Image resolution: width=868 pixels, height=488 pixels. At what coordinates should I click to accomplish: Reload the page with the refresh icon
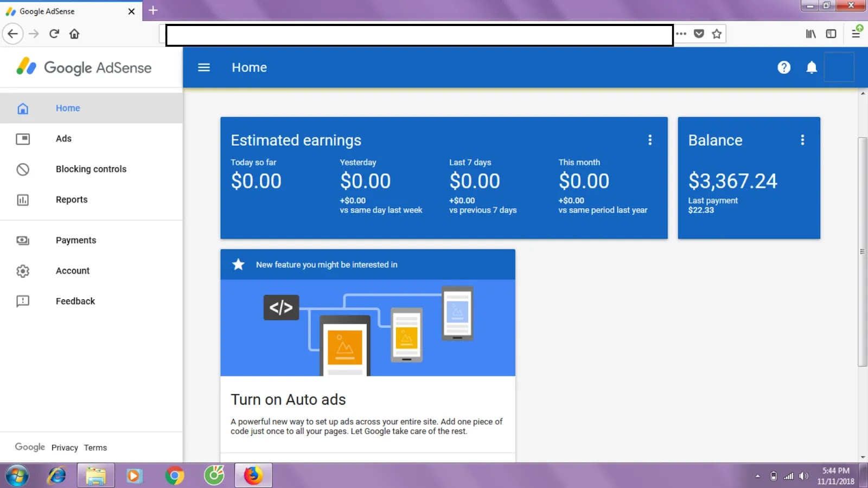(x=54, y=34)
